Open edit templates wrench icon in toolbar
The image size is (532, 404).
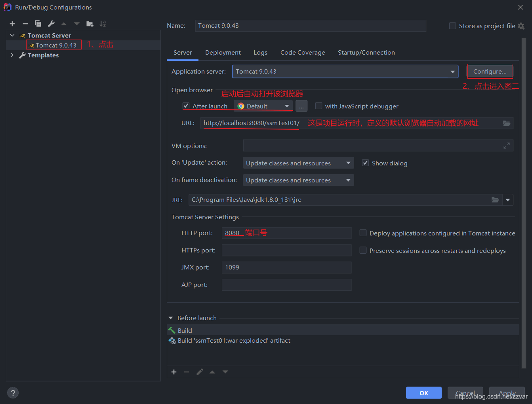51,24
